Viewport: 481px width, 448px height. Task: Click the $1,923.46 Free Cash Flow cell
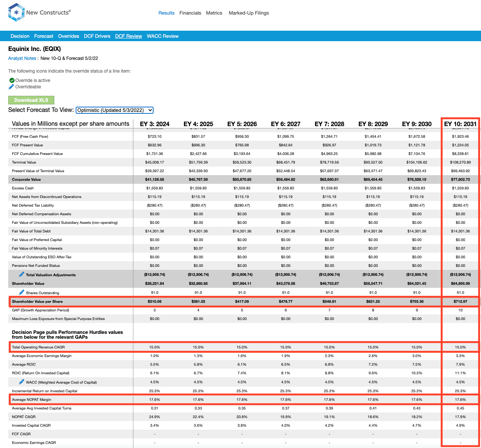460,137
